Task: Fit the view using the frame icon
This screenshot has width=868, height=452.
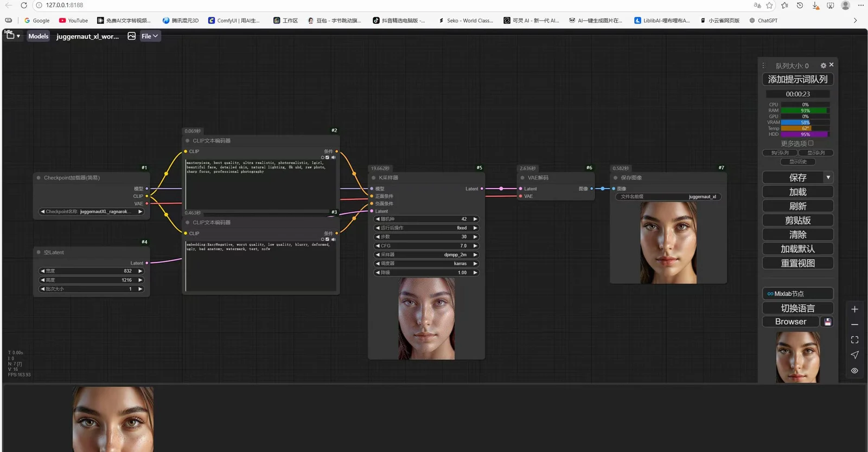Action: (854, 340)
